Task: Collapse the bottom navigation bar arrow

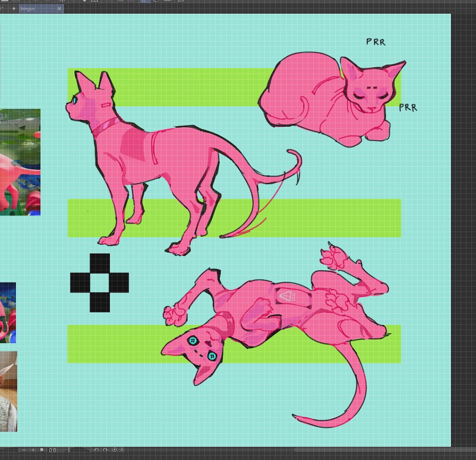Action: (x=122, y=450)
